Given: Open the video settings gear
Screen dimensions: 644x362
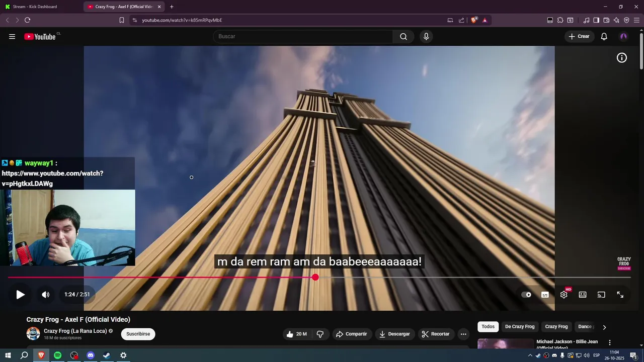Looking at the screenshot, I should (x=564, y=295).
